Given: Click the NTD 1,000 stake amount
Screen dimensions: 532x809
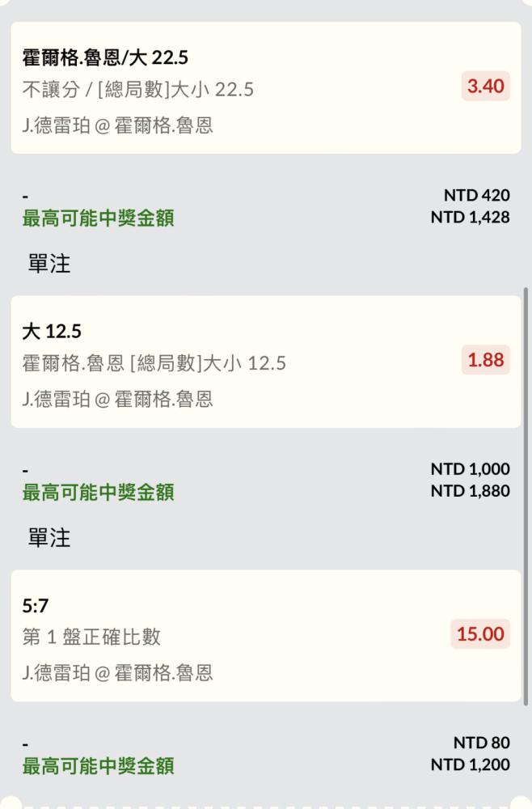Looking at the screenshot, I should pos(470,469).
